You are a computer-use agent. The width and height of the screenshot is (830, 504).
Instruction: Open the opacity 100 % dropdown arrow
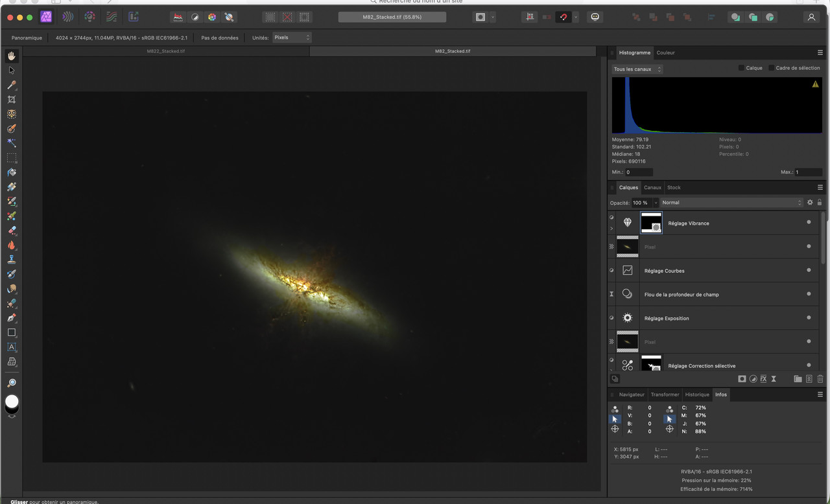(x=656, y=203)
